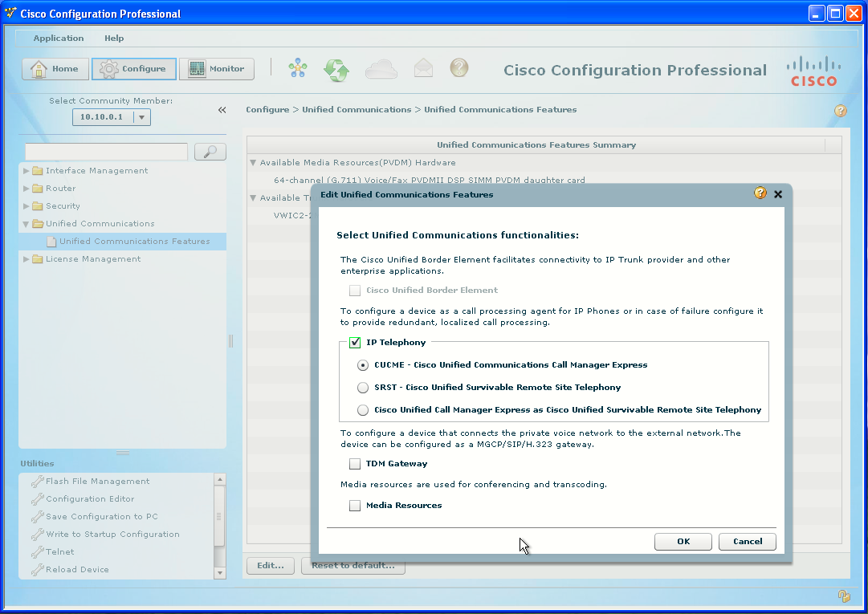The height and width of the screenshot is (614, 868).
Task: Click the 64-channel PVDM daughter card row
Action: (429, 181)
